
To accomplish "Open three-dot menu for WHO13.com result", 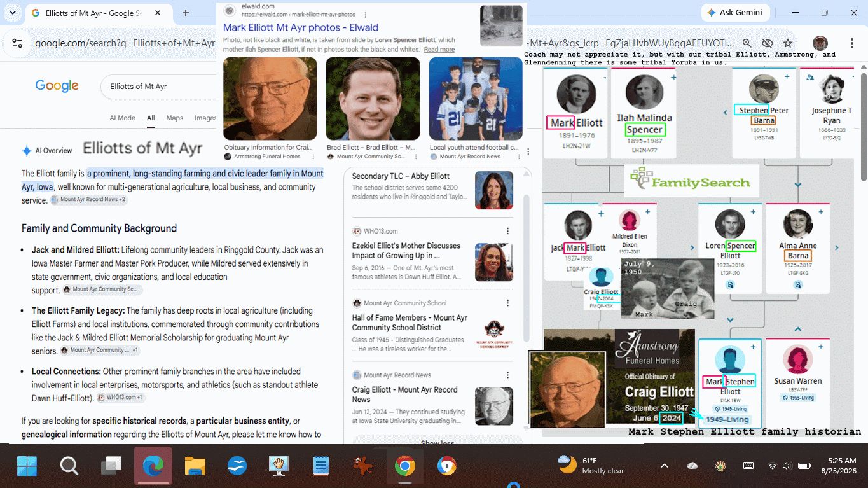I will click(x=507, y=231).
